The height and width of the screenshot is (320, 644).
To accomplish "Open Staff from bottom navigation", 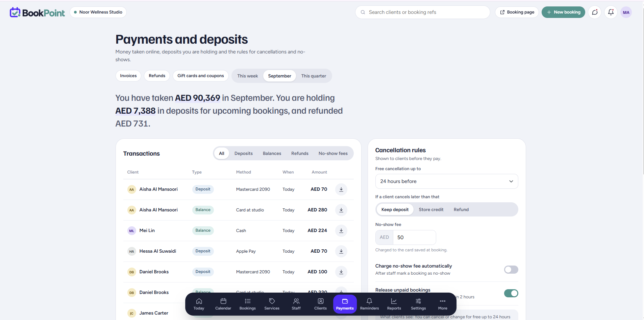I will 296,304.
